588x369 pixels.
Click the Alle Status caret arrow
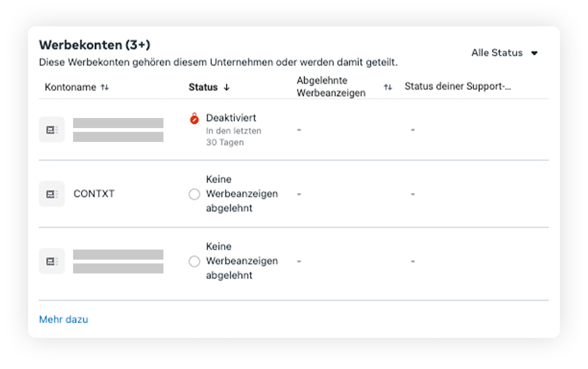(534, 53)
